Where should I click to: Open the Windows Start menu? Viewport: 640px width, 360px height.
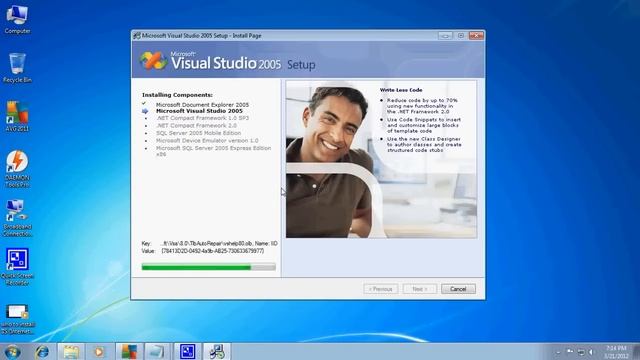point(12,351)
